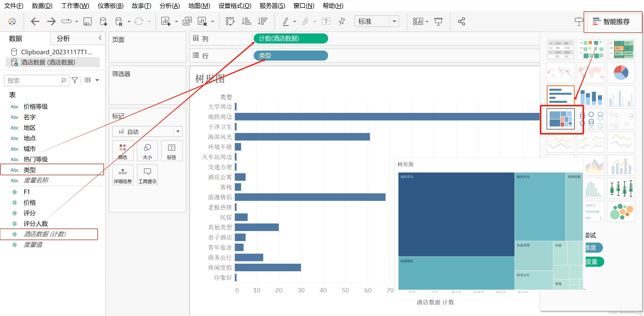Select the treemap chart thumbnail
The height and width of the screenshot is (316, 644).
560,119
